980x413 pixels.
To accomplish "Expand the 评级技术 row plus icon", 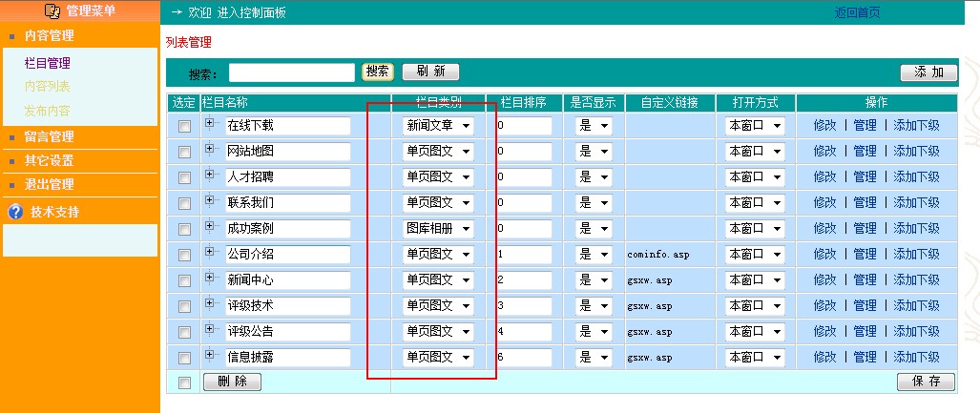I will coord(209,303).
